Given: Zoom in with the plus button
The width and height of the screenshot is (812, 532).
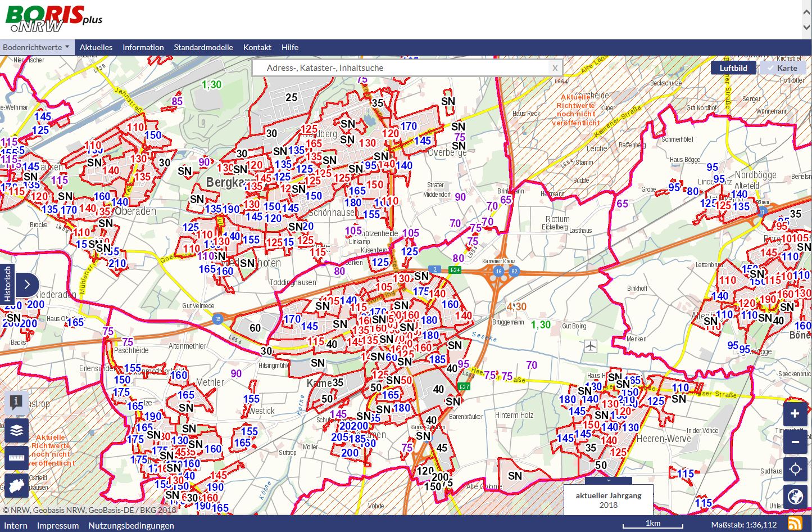Looking at the screenshot, I should (795, 414).
